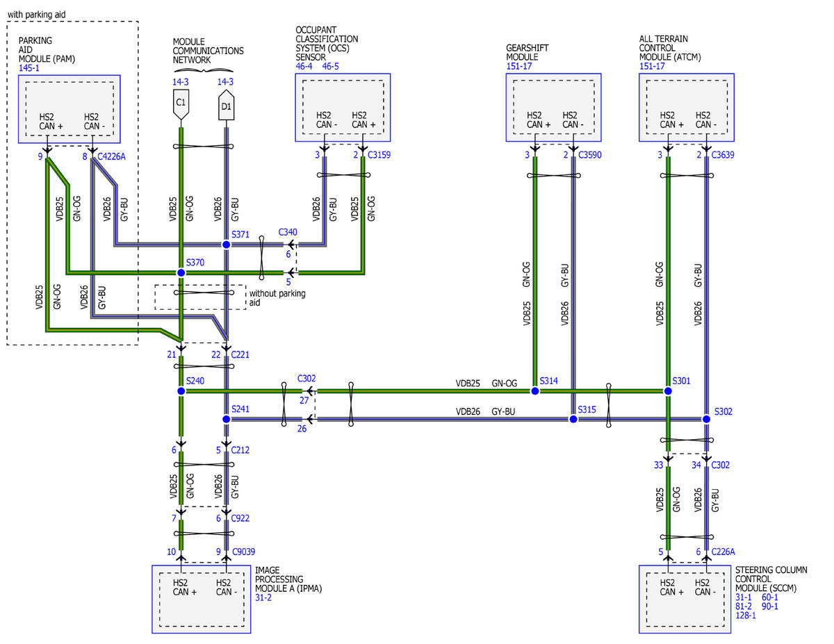Follow the 46-5 OCS sensor reference
The width and height of the screenshot is (834, 644).
(x=331, y=67)
